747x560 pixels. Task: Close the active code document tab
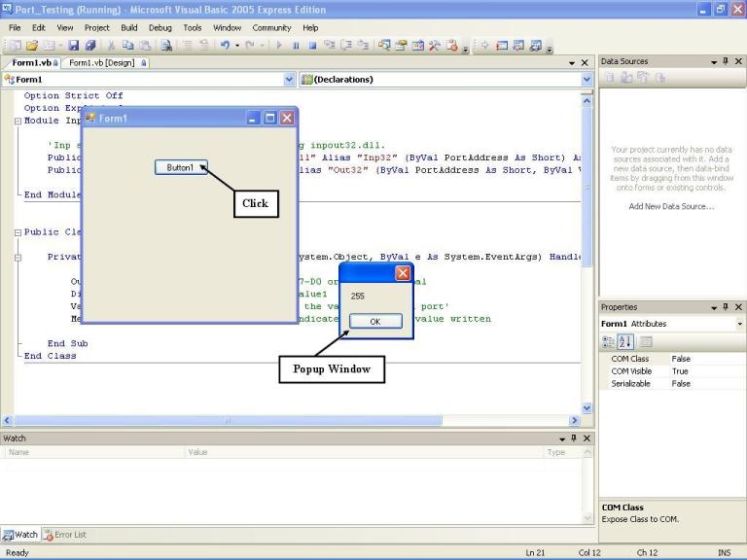(x=585, y=63)
